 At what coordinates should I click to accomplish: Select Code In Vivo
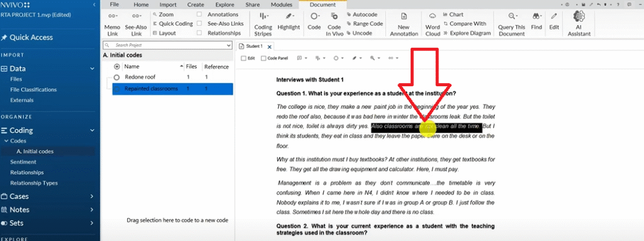335,24
